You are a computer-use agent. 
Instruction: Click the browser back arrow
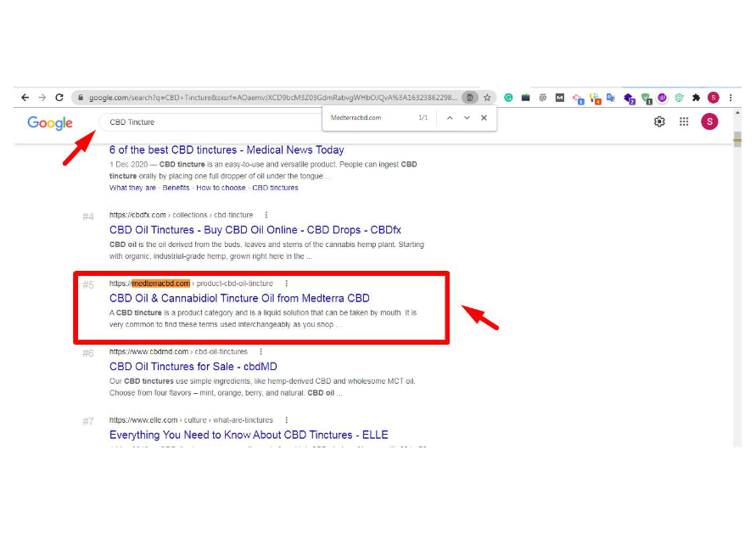pyautogui.click(x=25, y=98)
